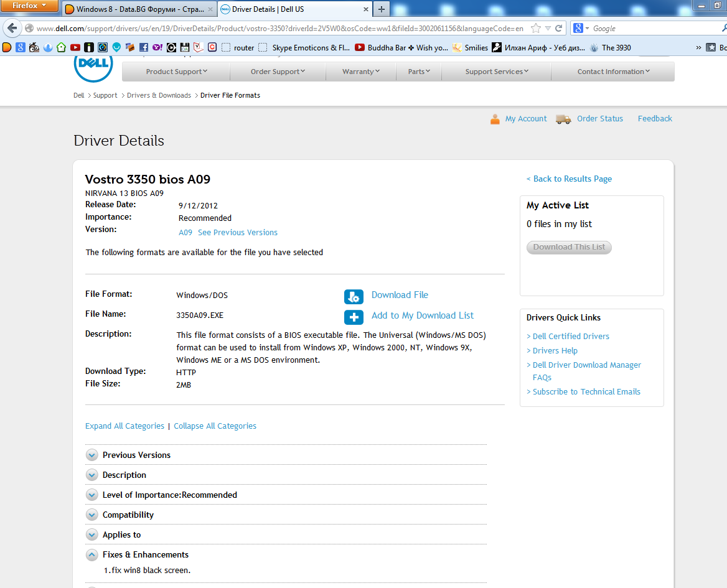Viewport: 727px width, 588px height.
Task: Open the speedometer bookmark icon
Action: click(103, 47)
